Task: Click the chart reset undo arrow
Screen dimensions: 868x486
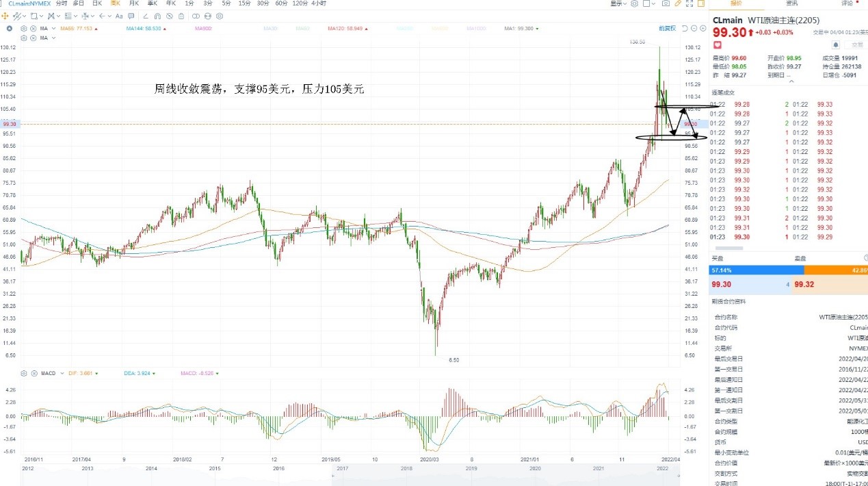Action: point(685,28)
